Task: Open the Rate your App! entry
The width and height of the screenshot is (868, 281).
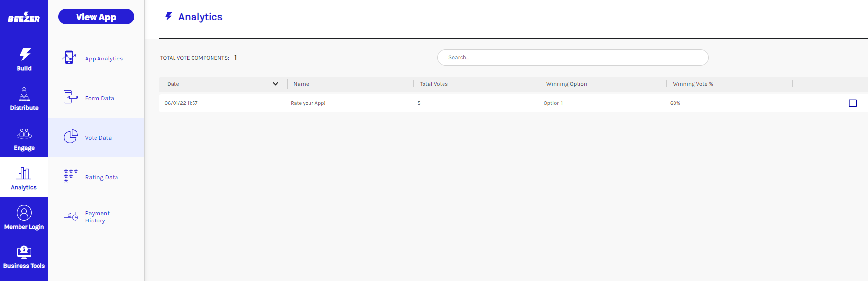Action: [x=308, y=103]
